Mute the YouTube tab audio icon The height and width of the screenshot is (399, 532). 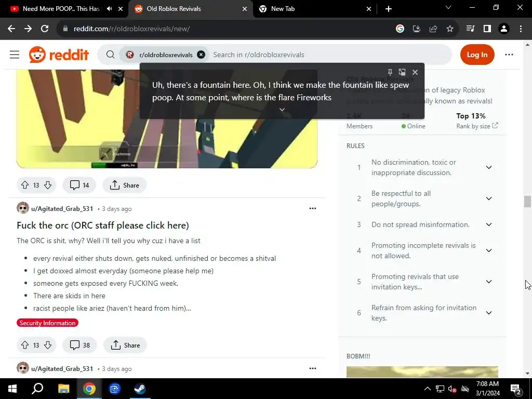point(109,9)
